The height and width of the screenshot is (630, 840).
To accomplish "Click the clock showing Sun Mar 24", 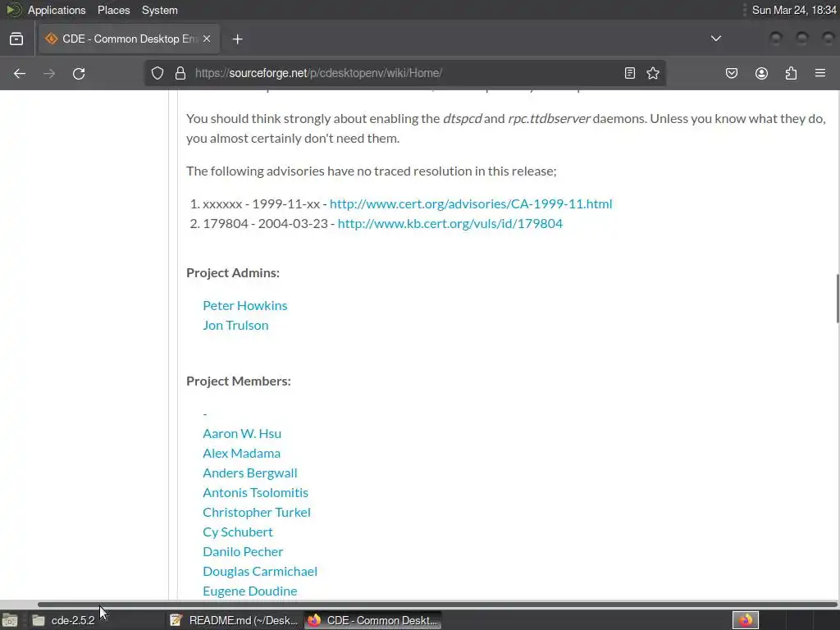I will [794, 10].
